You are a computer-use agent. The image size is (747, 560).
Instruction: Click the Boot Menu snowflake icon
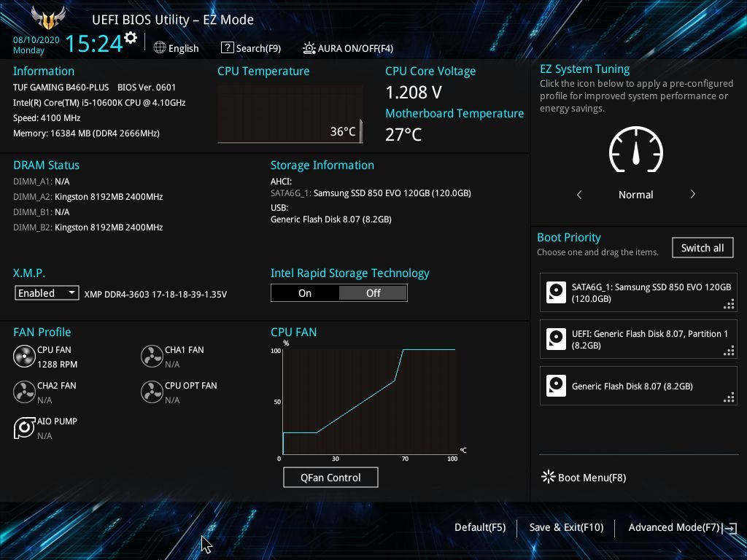[549, 477]
